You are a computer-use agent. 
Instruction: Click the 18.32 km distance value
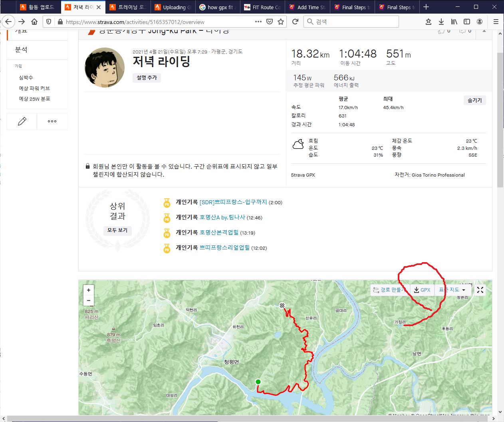point(310,54)
